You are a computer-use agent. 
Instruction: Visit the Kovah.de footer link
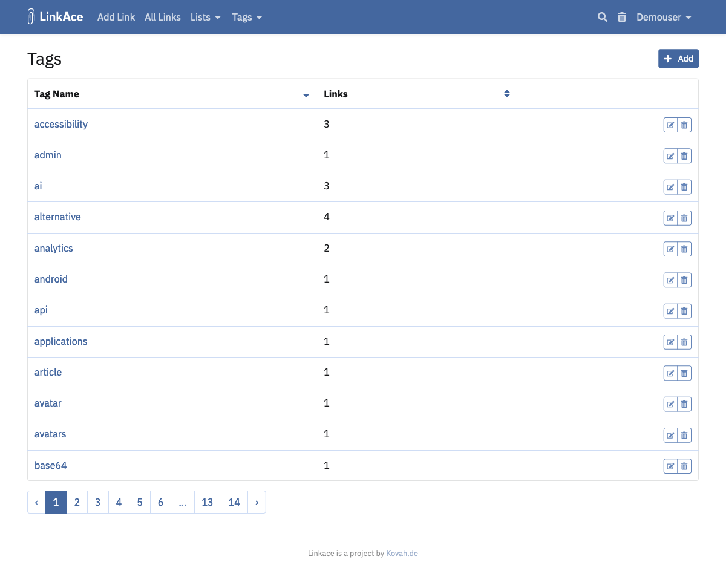402,553
